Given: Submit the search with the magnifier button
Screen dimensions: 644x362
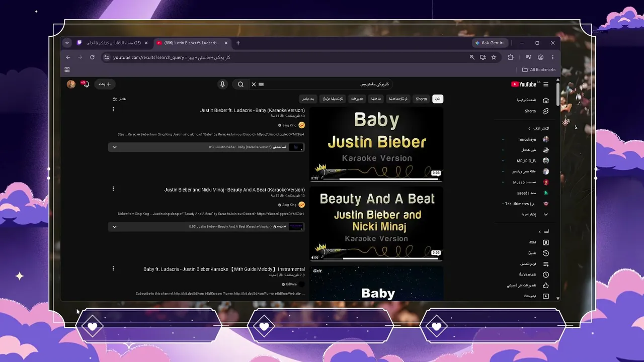Looking at the screenshot, I should pos(240,84).
